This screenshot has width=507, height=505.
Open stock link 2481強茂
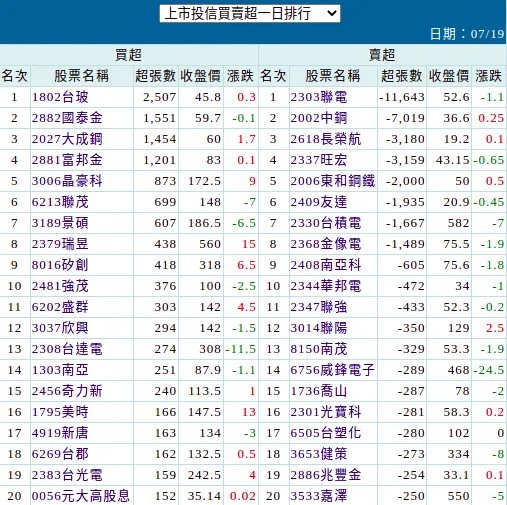(60, 286)
